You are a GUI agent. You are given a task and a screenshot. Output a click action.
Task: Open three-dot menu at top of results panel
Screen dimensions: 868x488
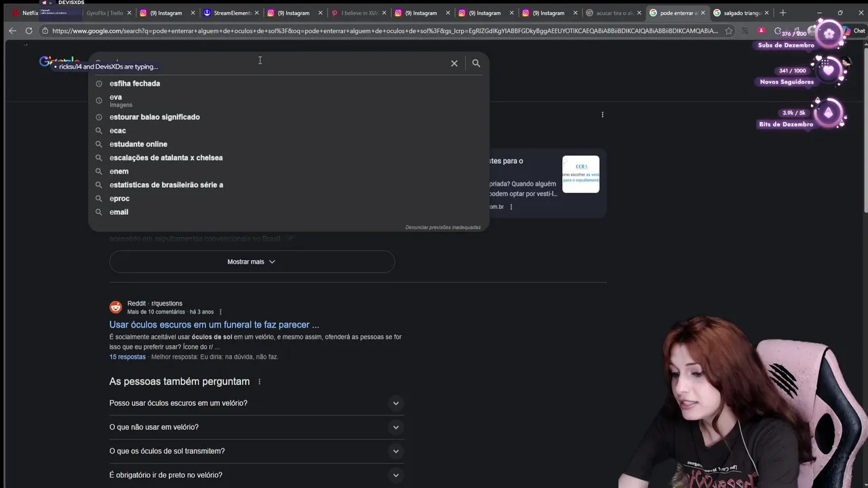pos(602,115)
